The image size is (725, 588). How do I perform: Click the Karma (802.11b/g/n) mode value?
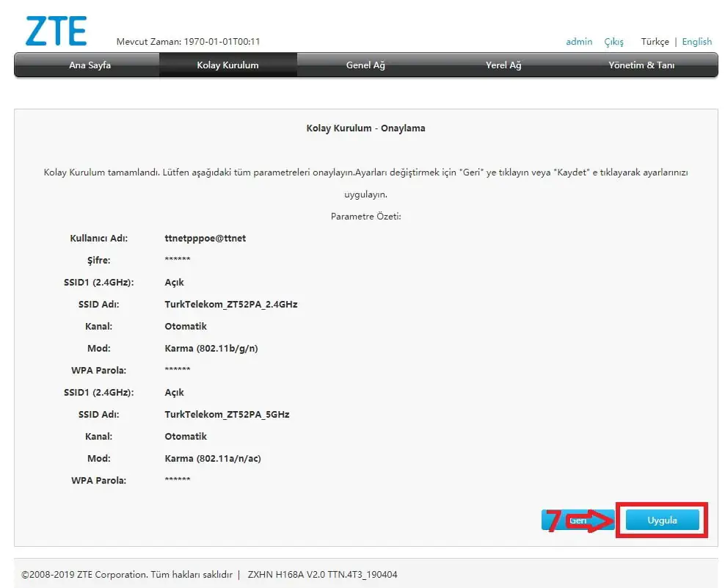pos(211,349)
